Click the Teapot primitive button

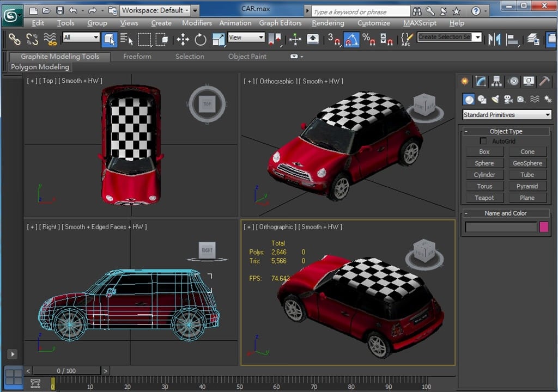point(484,198)
